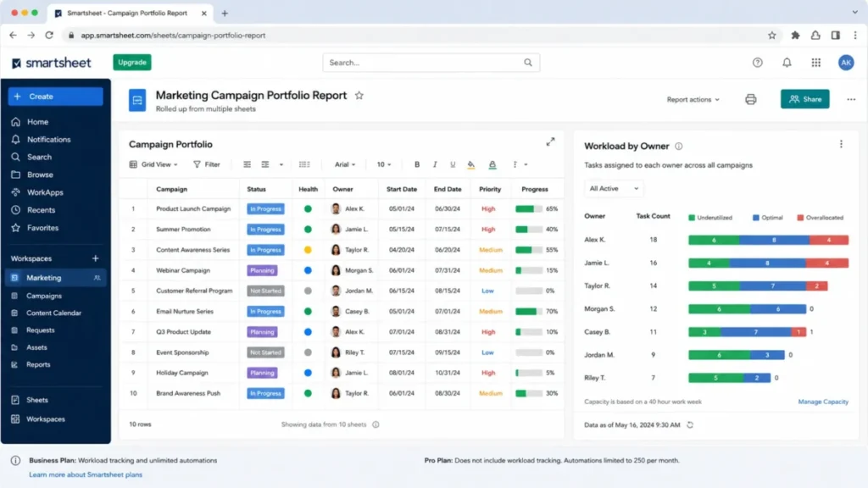Open Reports under Marketing
The image size is (868, 488).
pyautogui.click(x=38, y=364)
